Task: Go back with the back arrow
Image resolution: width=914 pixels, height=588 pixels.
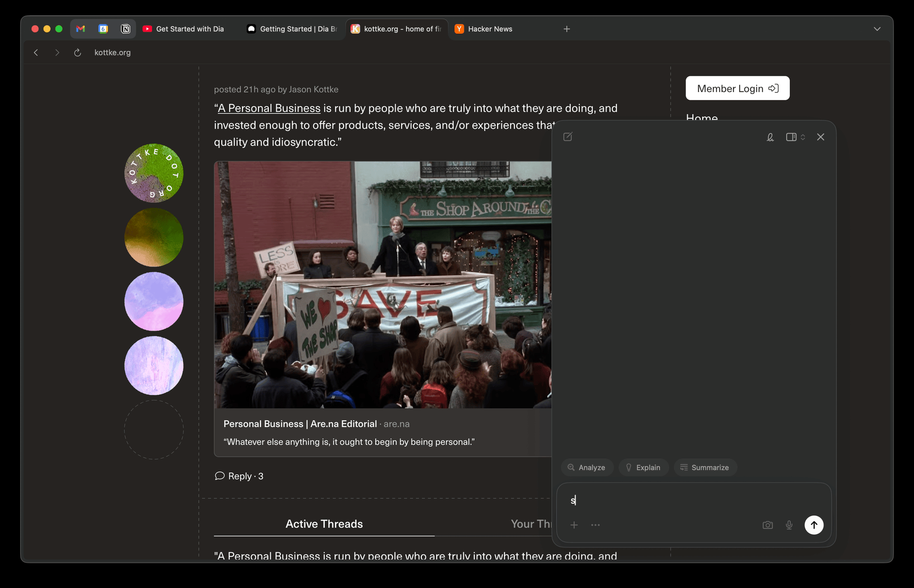Action: 36,52
